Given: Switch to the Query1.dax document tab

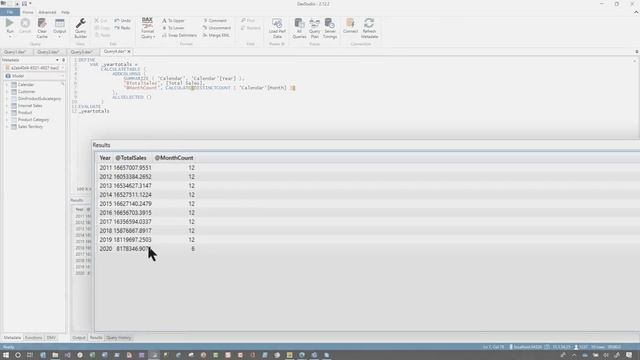Looking at the screenshot, I should pos(15,52).
